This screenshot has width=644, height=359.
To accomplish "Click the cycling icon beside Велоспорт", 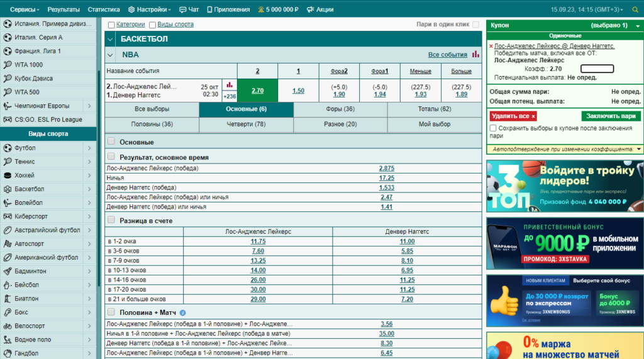I will [x=8, y=326].
